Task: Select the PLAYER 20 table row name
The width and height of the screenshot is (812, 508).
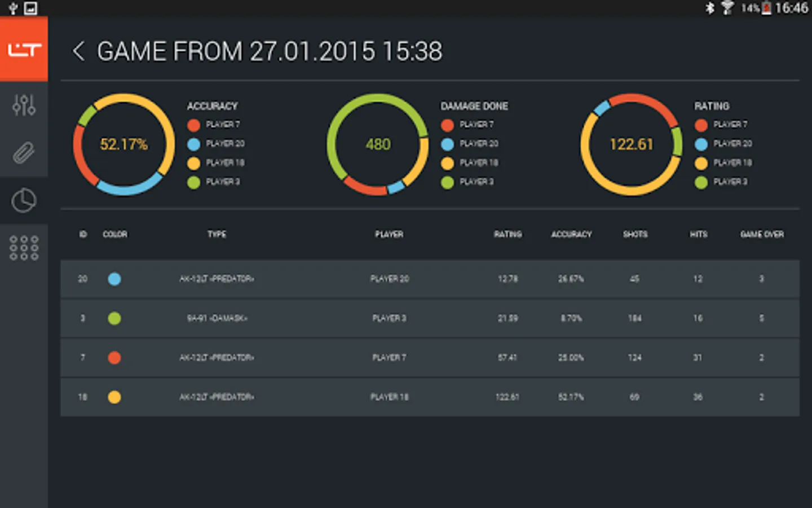Action: 389,279
